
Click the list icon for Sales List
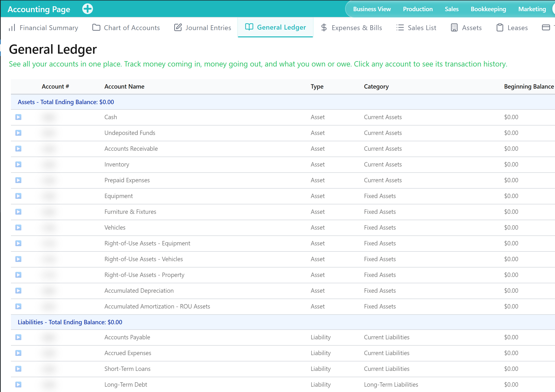click(x=400, y=27)
